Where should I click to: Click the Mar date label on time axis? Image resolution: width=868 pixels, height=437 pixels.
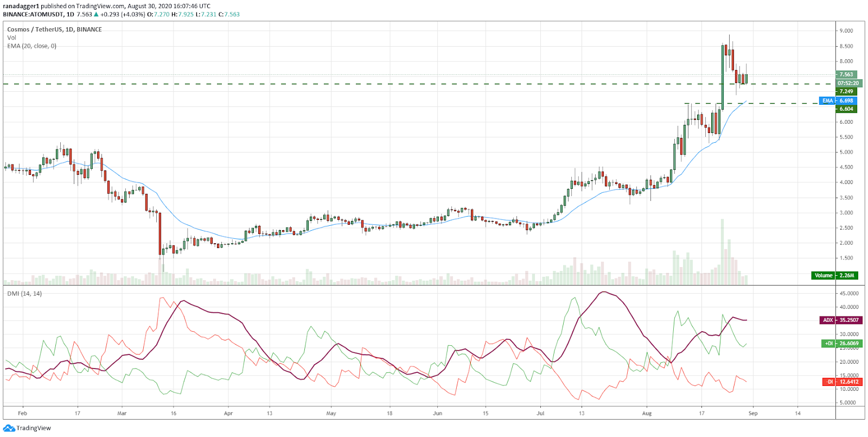122,413
